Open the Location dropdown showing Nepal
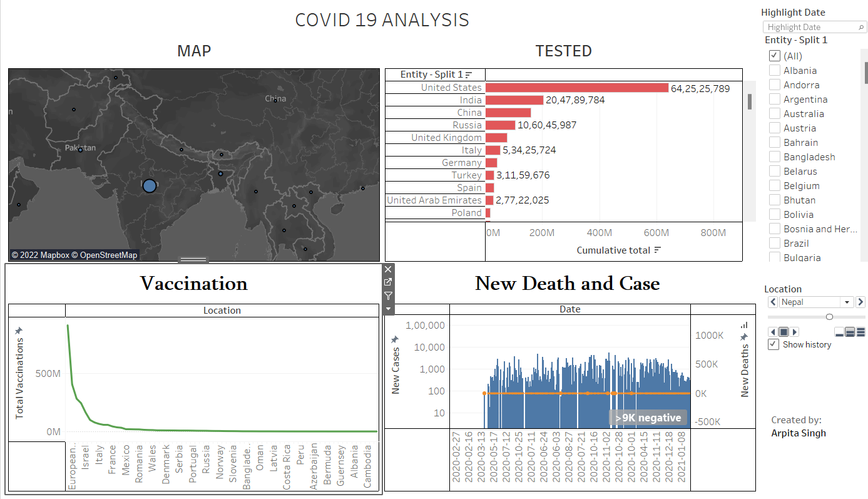This screenshot has height=499, width=868. pyautogui.click(x=816, y=302)
